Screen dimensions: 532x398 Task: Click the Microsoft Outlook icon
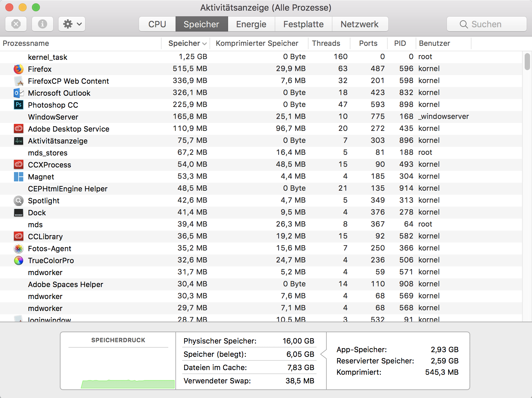point(19,93)
